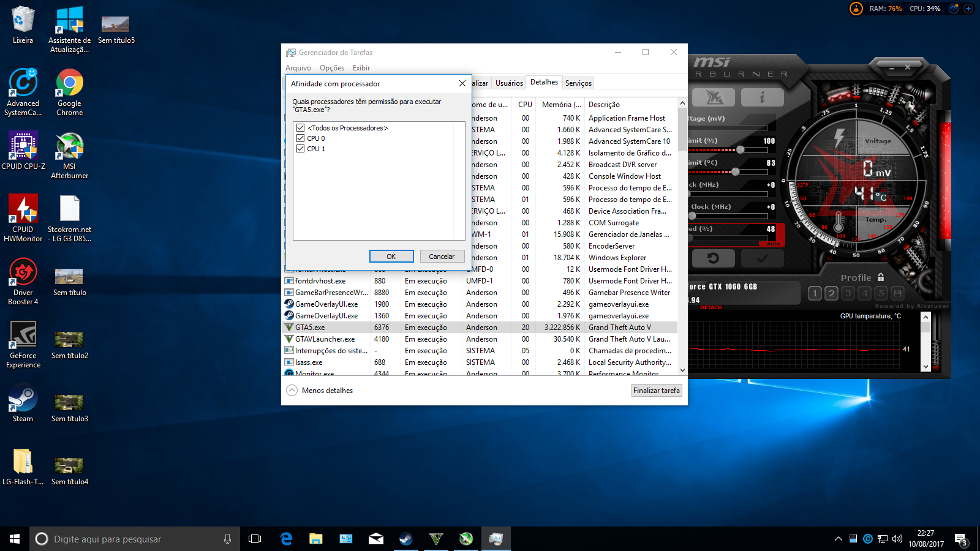Select Afterburner profile slot 1
This screenshot has width=980, height=551.
(x=815, y=293)
